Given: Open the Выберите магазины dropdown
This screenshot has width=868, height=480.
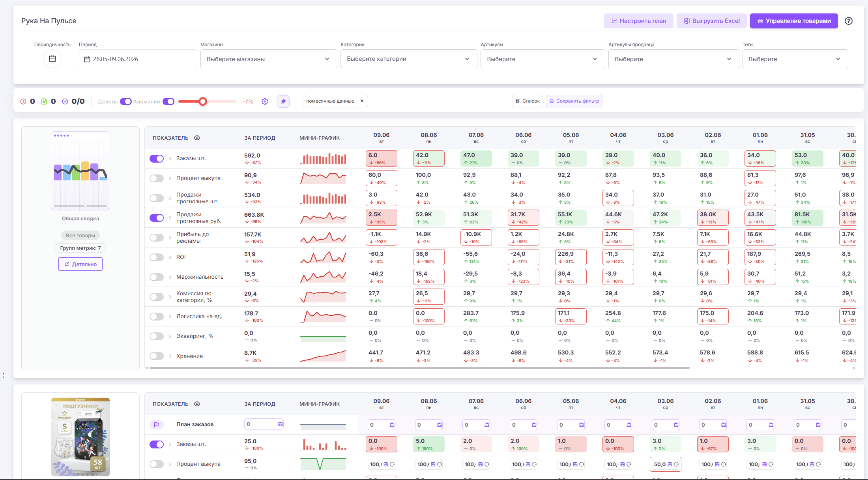Looking at the screenshot, I should pyautogui.click(x=269, y=59).
